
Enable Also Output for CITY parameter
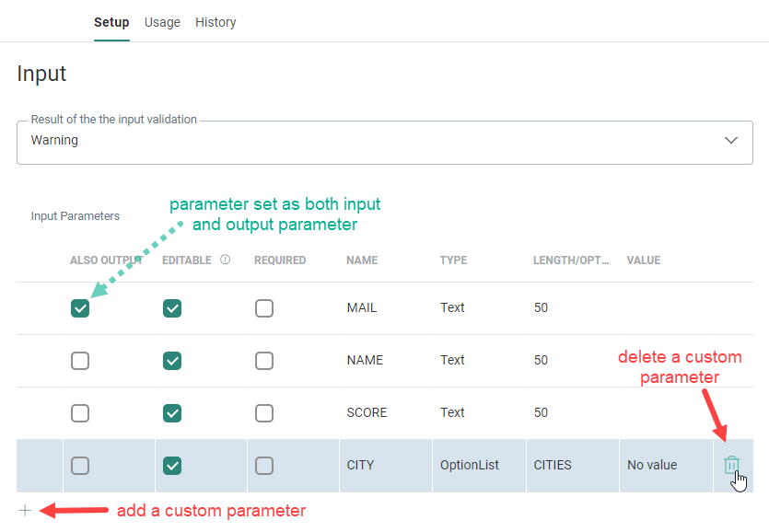pyautogui.click(x=80, y=466)
